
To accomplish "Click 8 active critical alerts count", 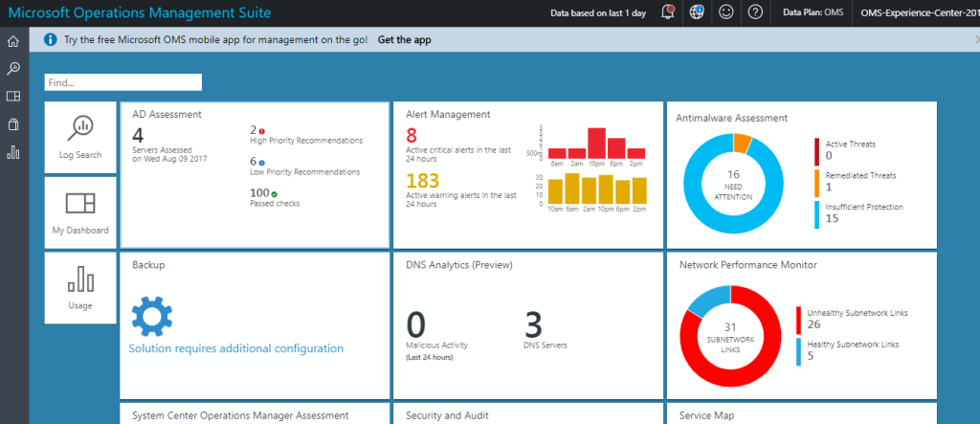I will [412, 135].
